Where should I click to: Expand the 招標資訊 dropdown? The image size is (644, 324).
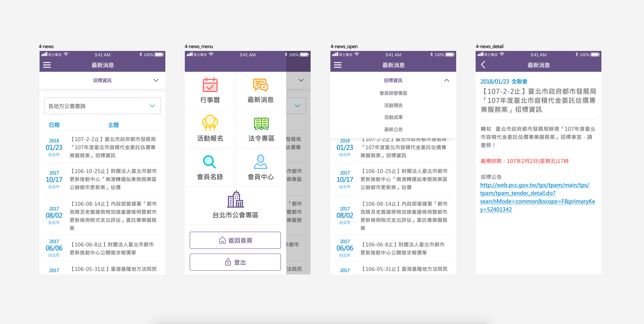(x=102, y=80)
